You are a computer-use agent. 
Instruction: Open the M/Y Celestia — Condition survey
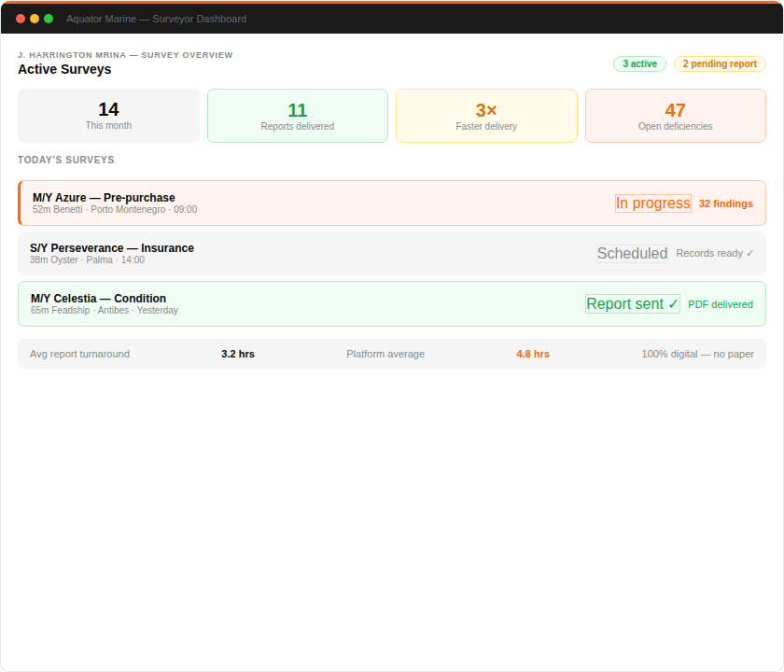tap(392, 304)
